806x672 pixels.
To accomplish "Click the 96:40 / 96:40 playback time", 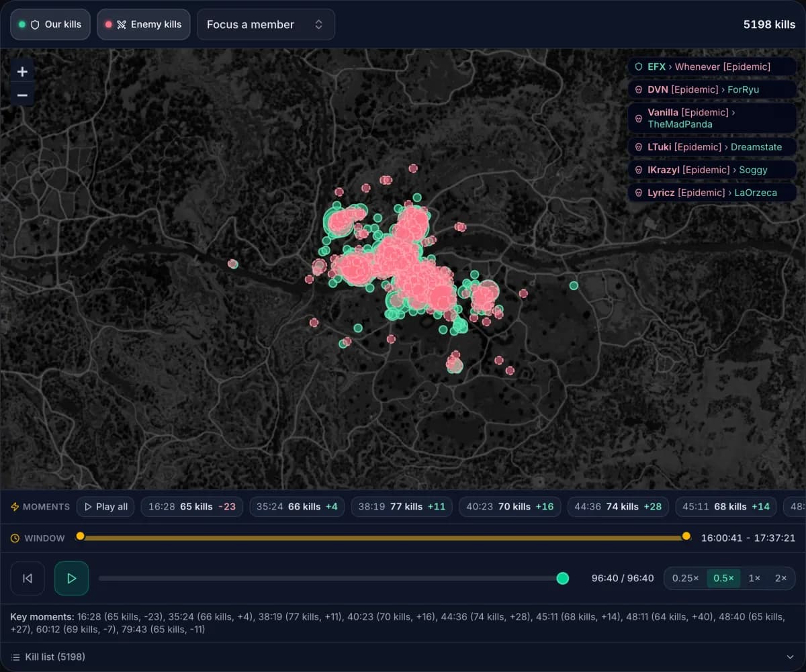I will 623,578.
